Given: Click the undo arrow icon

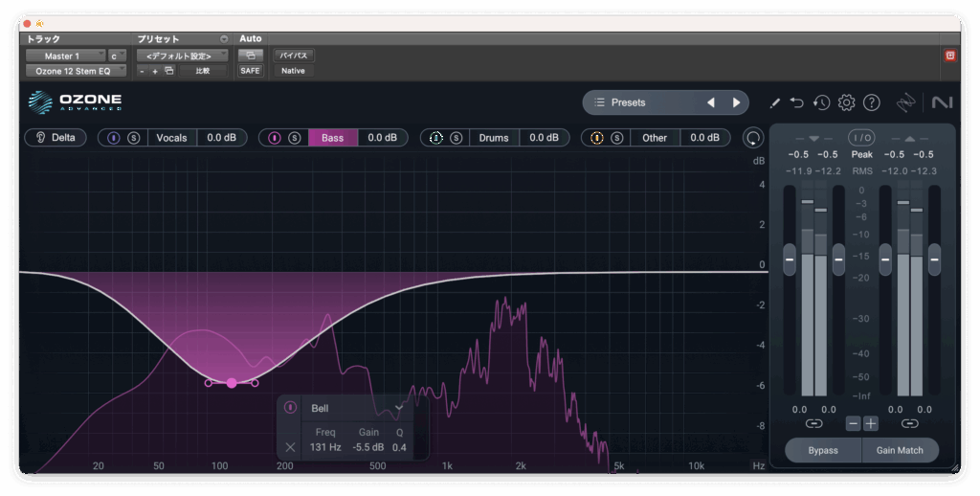Looking at the screenshot, I should [797, 102].
